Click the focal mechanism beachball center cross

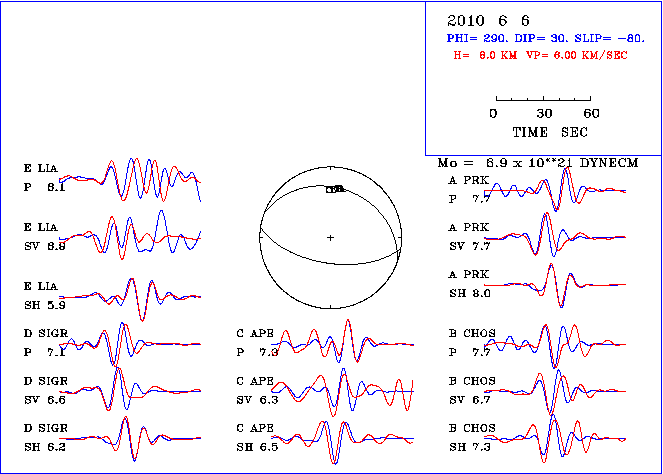pyautogui.click(x=330, y=238)
